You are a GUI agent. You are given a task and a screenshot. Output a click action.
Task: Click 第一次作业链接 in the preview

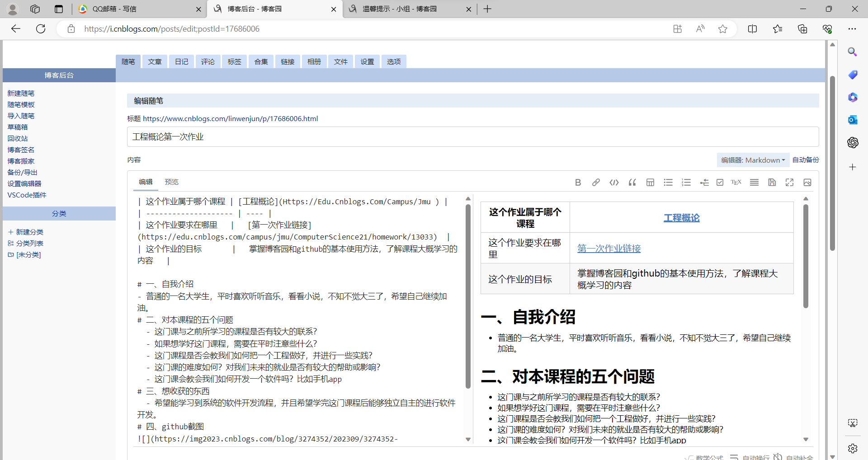coord(609,248)
